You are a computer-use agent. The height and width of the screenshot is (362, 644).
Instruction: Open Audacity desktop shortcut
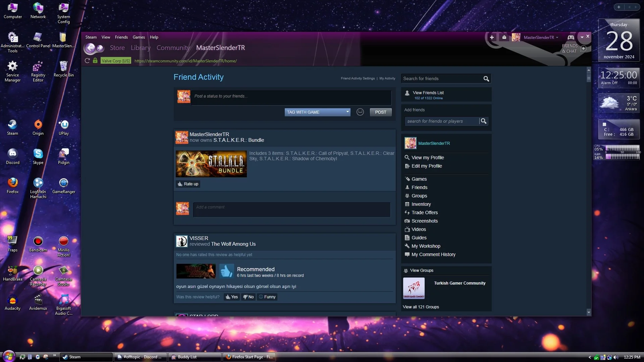point(13,302)
